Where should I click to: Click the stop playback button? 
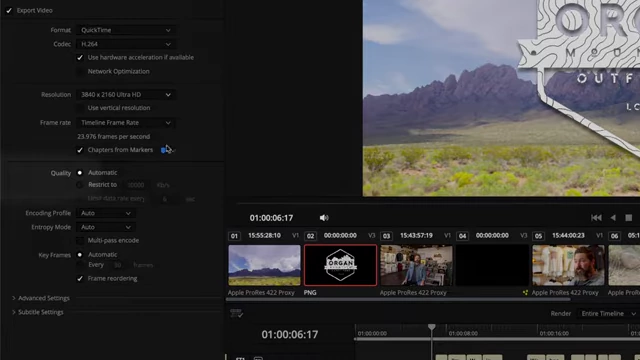tap(629, 218)
